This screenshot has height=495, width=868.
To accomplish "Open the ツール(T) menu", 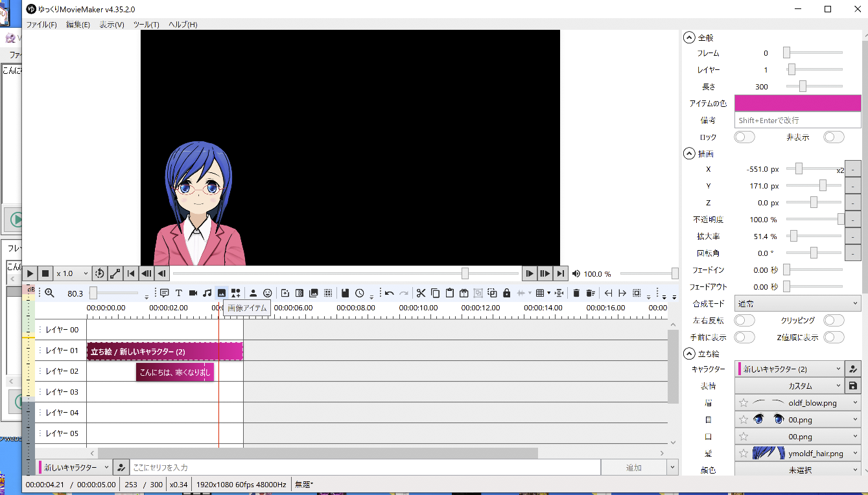I will tap(146, 25).
